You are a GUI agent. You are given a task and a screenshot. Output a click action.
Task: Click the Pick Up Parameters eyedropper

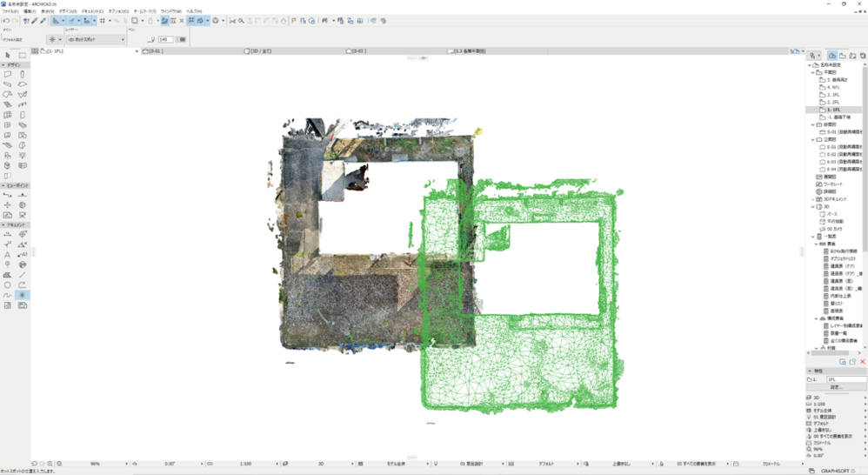(34, 21)
